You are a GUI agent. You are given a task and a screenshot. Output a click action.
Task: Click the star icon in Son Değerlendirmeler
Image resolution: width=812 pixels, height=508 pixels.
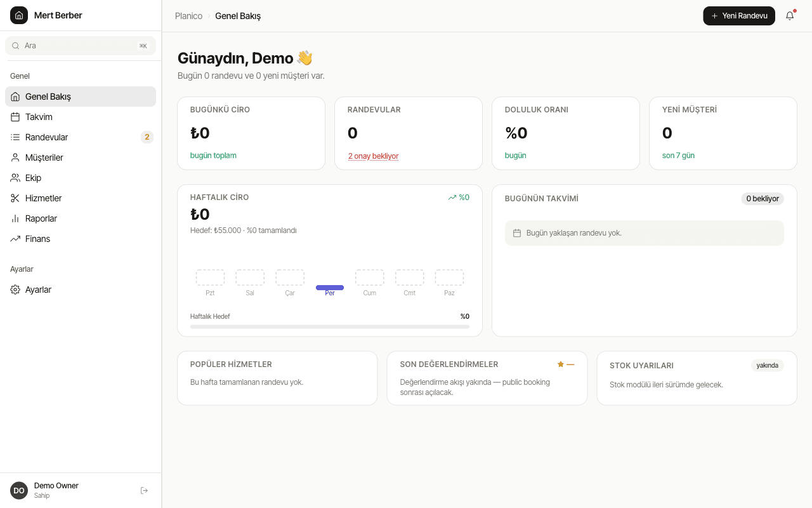pyautogui.click(x=561, y=364)
